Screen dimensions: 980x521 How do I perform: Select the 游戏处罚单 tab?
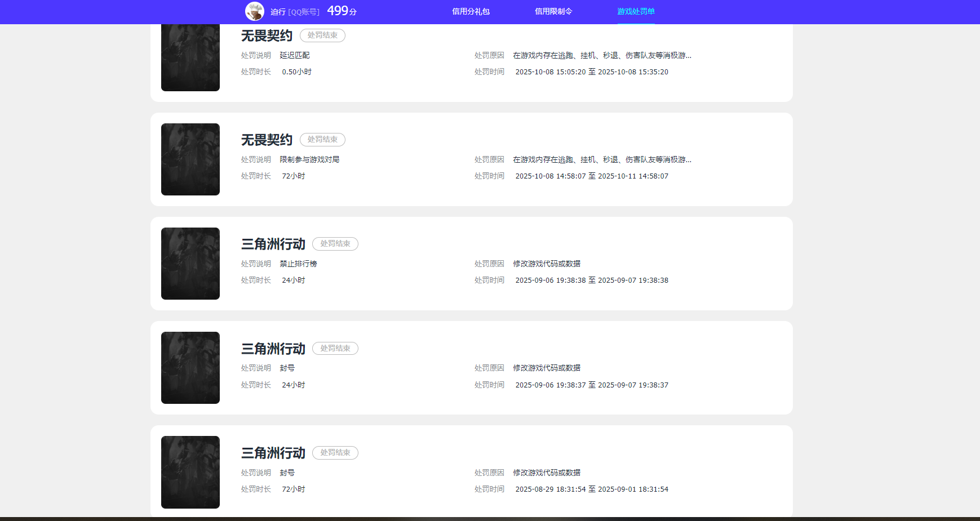click(x=636, y=11)
